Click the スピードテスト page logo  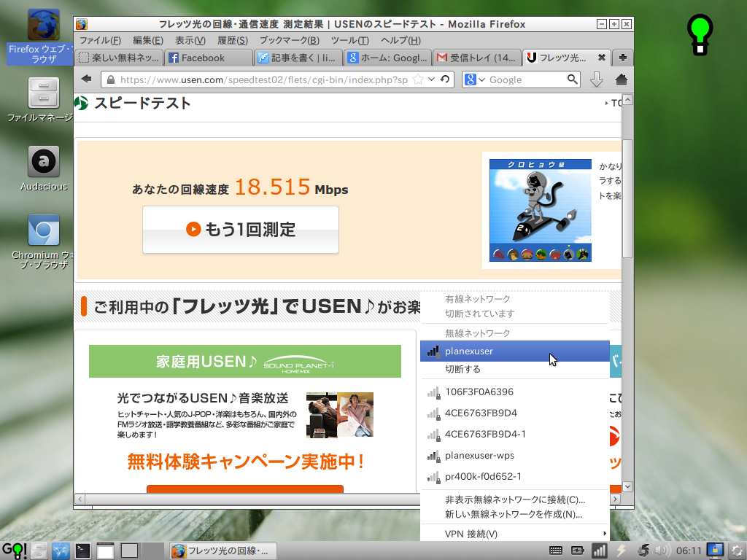tap(133, 103)
